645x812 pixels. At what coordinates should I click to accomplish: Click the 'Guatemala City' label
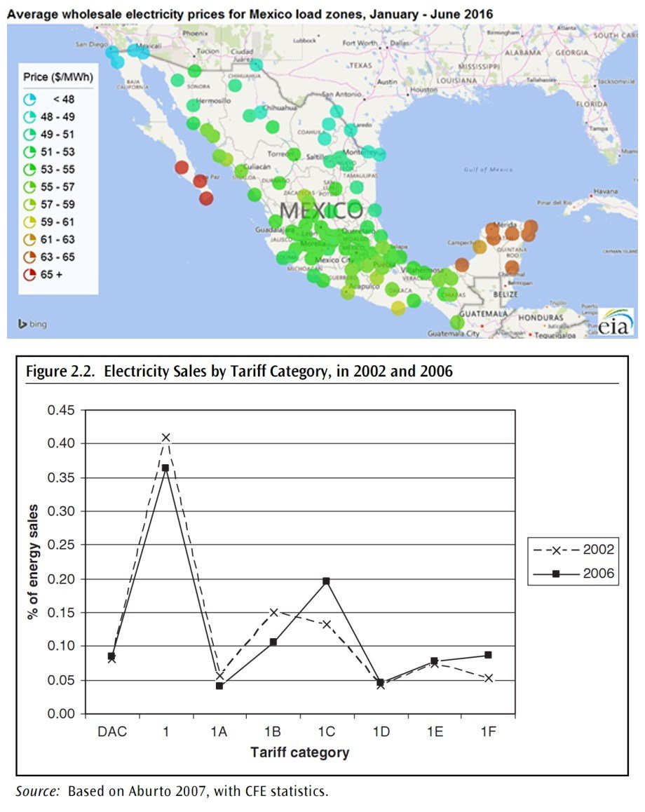pos(454,334)
